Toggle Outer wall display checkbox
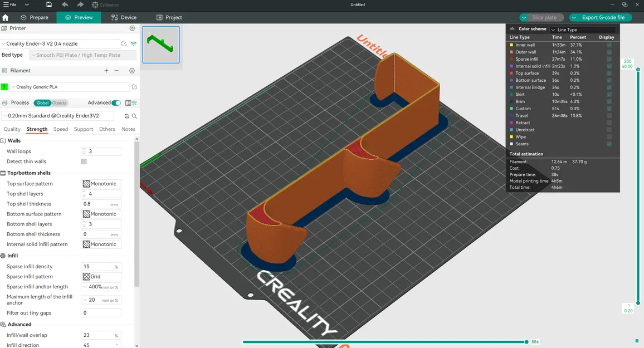This screenshot has width=644, height=348. coord(609,52)
